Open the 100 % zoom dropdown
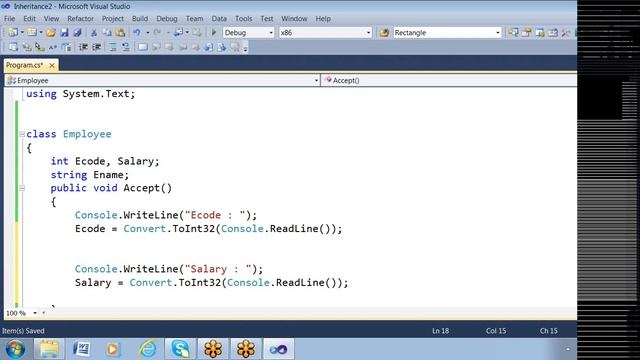 click(35, 313)
